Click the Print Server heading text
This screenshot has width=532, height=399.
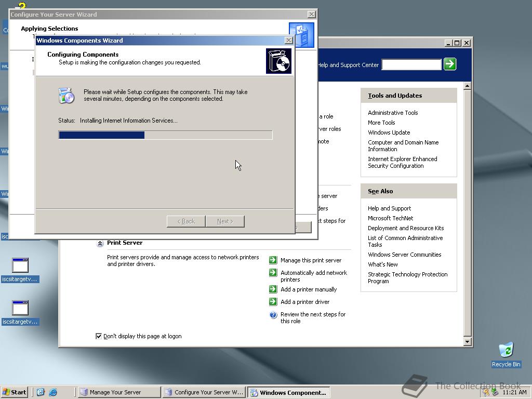[x=125, y=243]
